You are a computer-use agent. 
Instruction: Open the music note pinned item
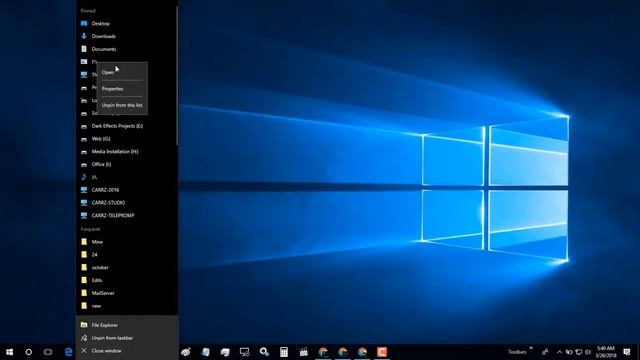click(x=127, y=177)
